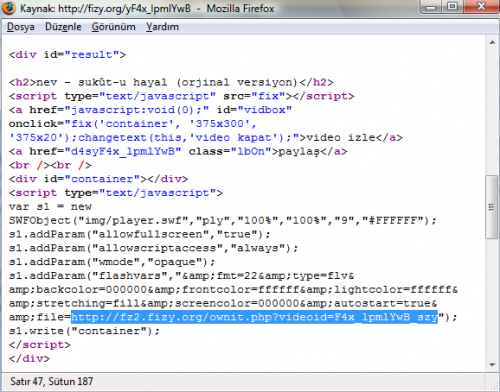Open the Düzenle menu
Screen dimensions: 500x392
pyautogui.click(x=63, y=27)
